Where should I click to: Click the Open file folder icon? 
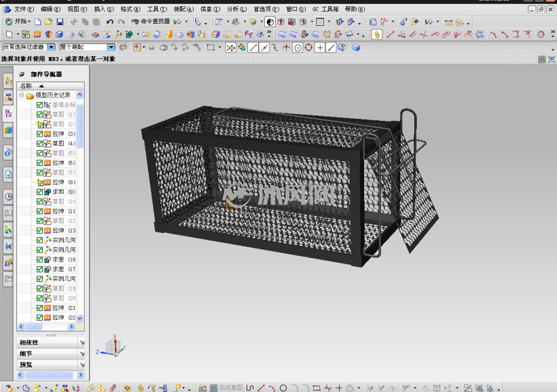pyautogui.click(x=49, y=22)
